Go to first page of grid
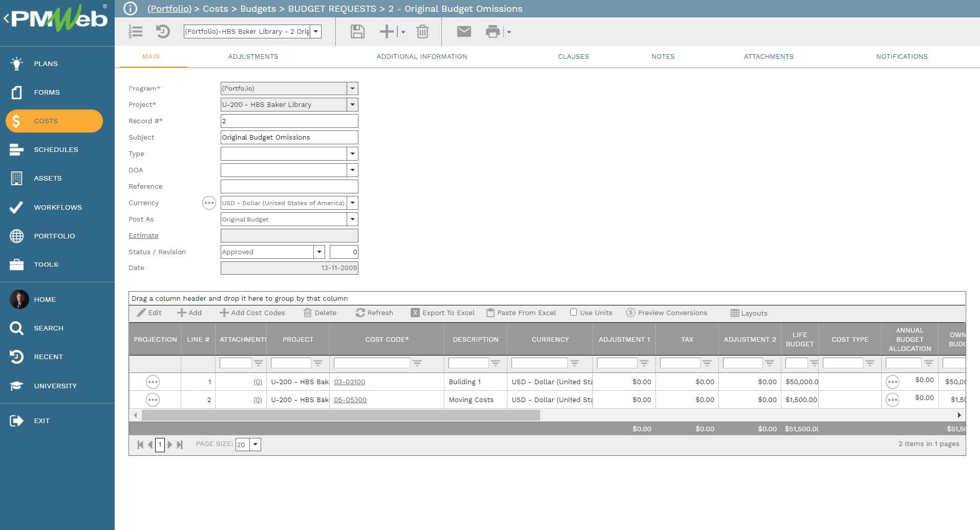This screenshot has width=980, height=530. (140, 445)
